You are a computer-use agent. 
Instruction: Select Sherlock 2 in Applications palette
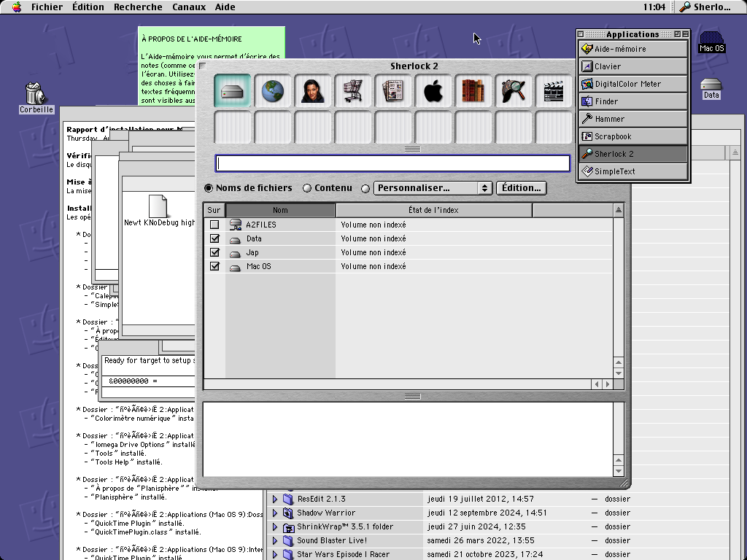pos(633,154)
